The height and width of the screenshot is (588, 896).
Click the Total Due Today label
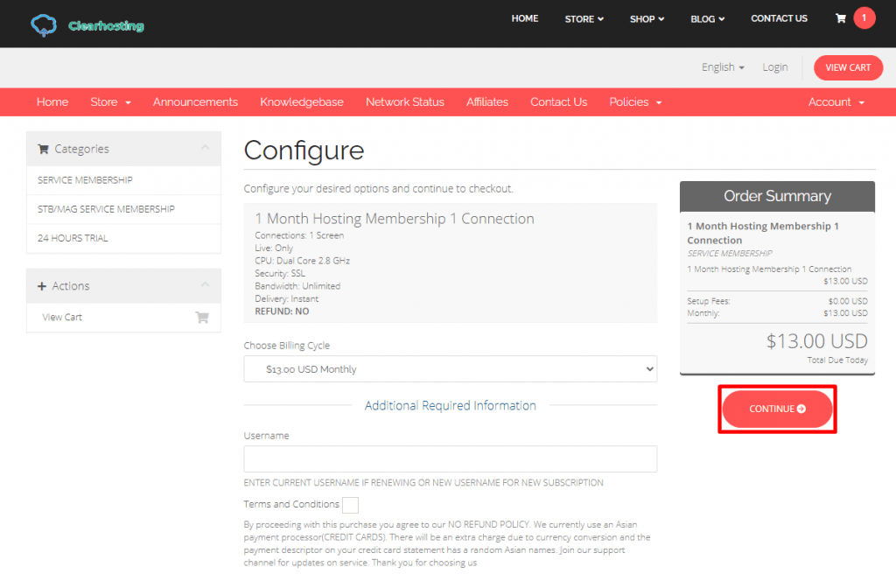coord(837,360)
